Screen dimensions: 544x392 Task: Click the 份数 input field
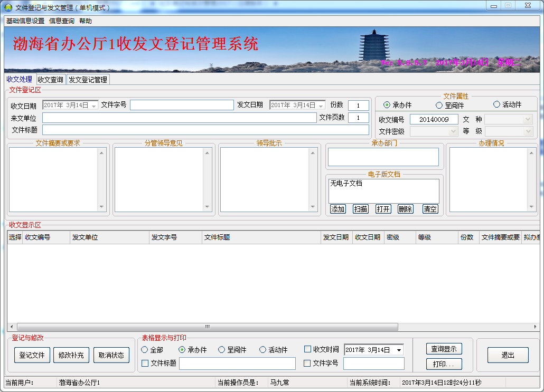click(359, 106)
